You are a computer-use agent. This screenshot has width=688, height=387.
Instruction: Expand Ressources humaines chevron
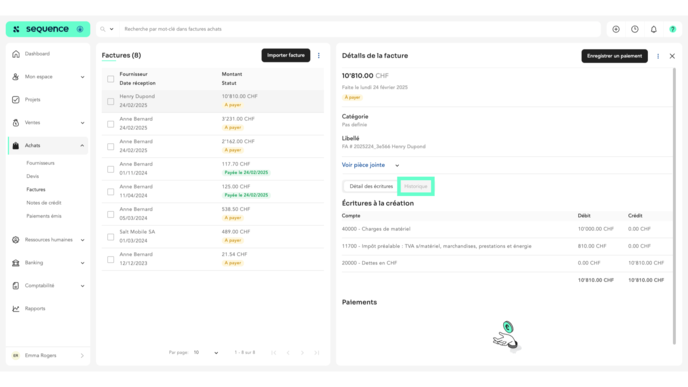click(82, 240)
